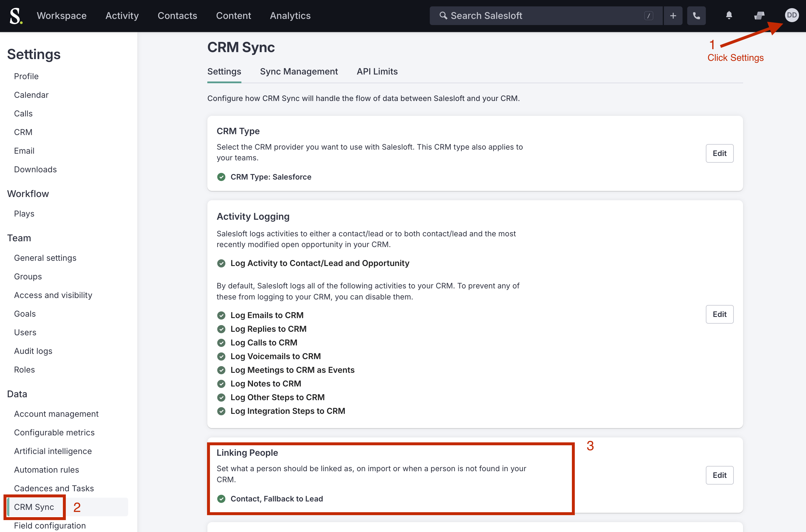Open the Workspace menu
The image size is (806, 532).
pyautogui.click(x=62, y=16)
